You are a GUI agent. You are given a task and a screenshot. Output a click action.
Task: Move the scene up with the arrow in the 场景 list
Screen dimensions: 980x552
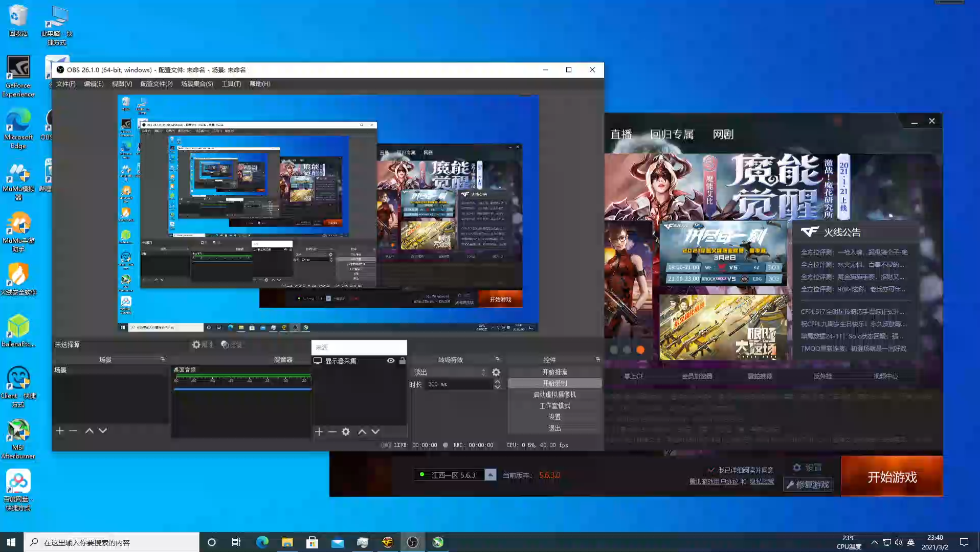tap(89, 431)
